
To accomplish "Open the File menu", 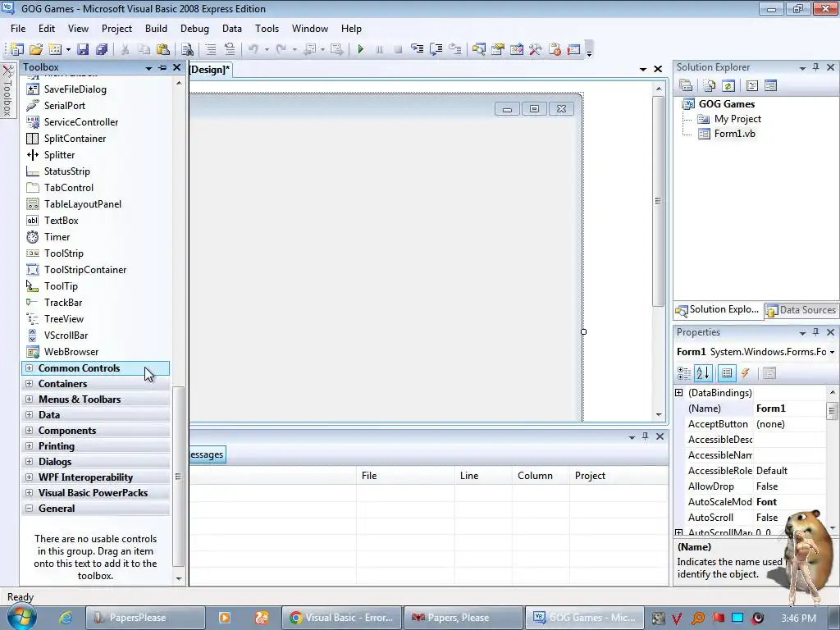I will click(18, 29).
